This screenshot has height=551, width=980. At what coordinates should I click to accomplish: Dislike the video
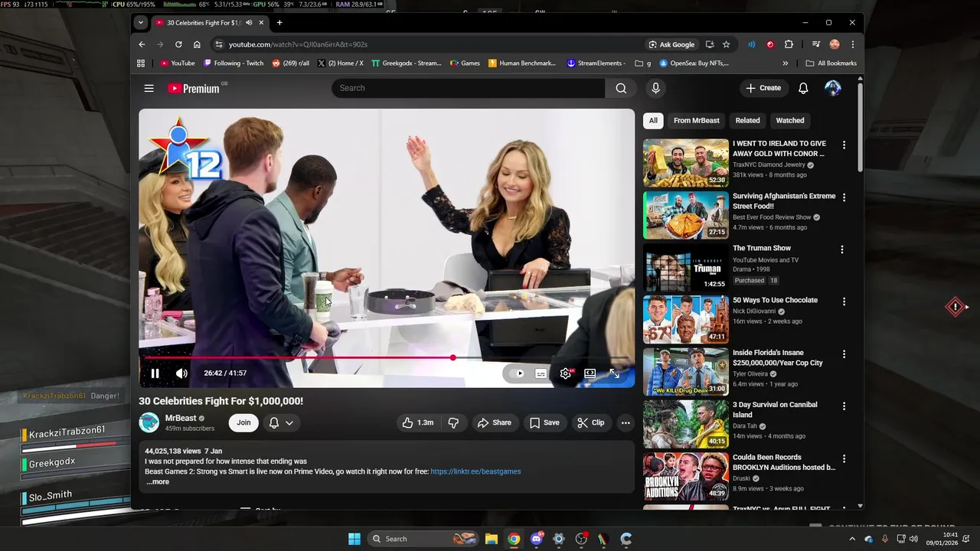click(453, 422)
